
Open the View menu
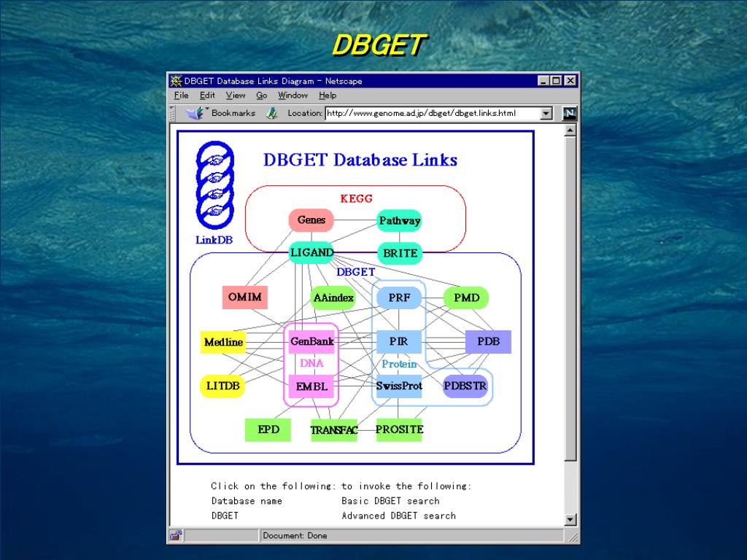(x=236, y=96)
